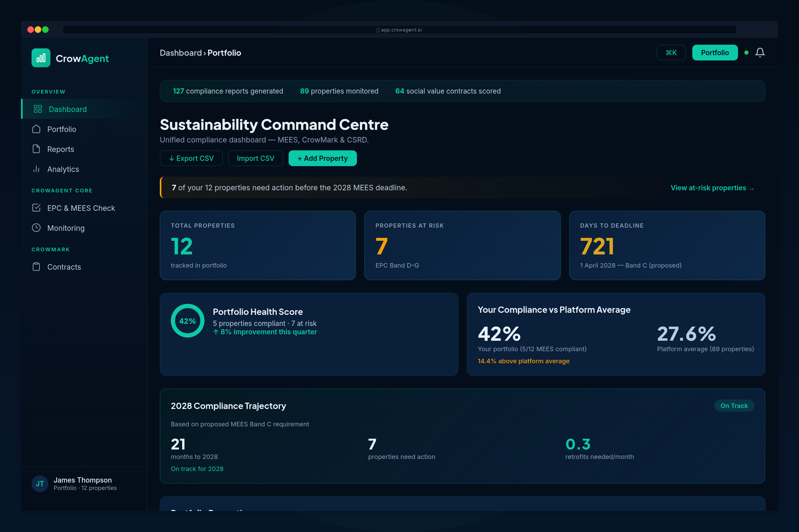Click the On Track status badge
This screenshot has height=532, width=799.
734,406
